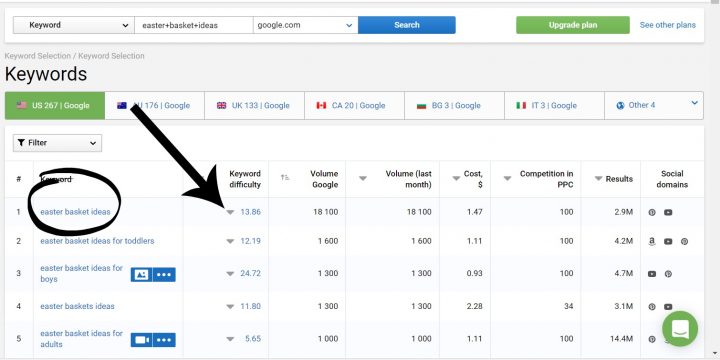
Task: Click the easter+basket+ideas search input
Action: [194, 25]
